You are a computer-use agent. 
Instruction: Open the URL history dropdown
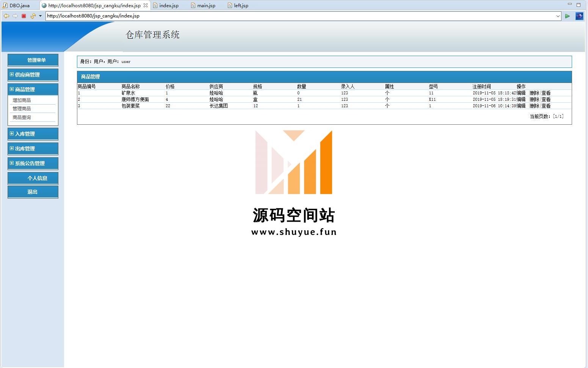point(558,16)
